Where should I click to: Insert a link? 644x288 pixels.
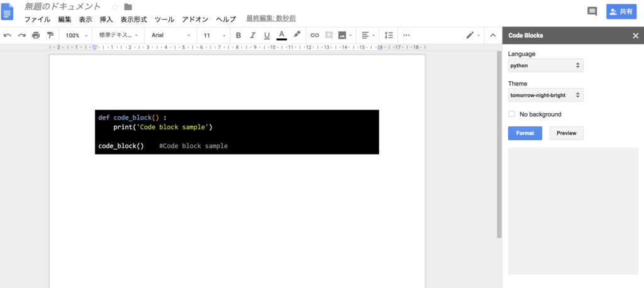[x=314, y=35]
